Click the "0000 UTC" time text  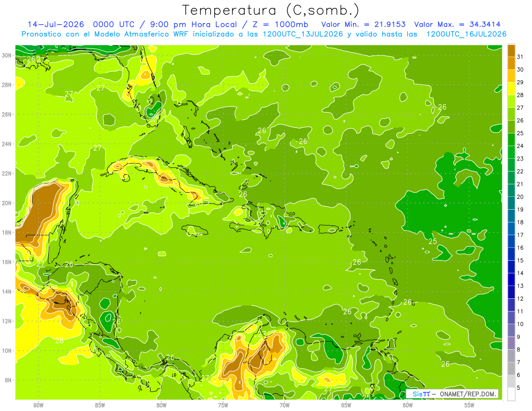pyautogui.click(x=113, y=24)
